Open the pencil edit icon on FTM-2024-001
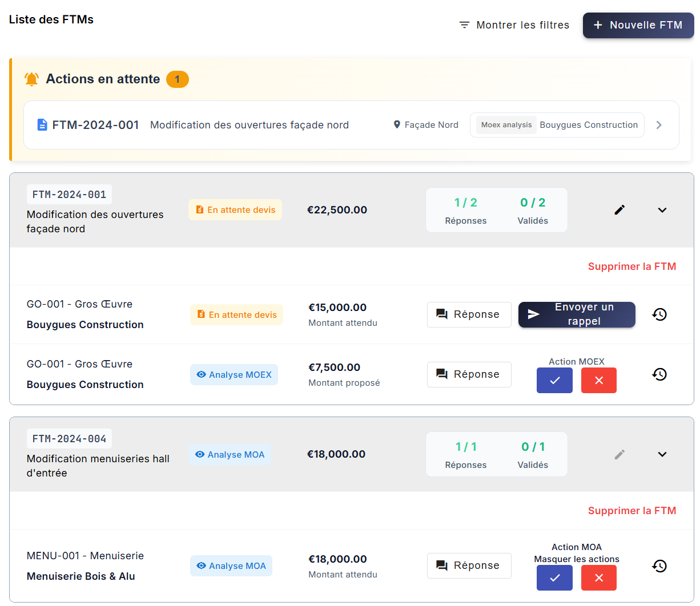 (619, 210)
